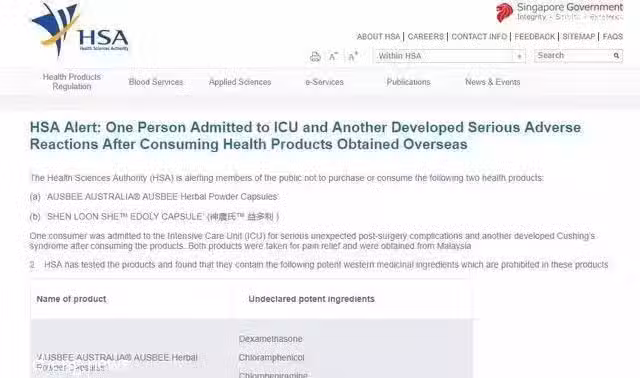The height and width of the screenshot is (378, 640).
Task: Open the ABOUT HSA link
Action: pos(378,37)
